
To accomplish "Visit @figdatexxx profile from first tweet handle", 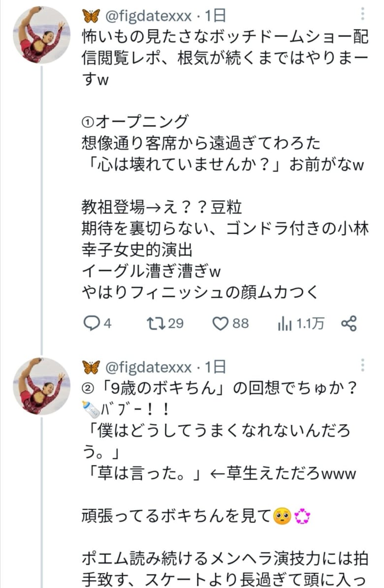I will coord(149,16).
